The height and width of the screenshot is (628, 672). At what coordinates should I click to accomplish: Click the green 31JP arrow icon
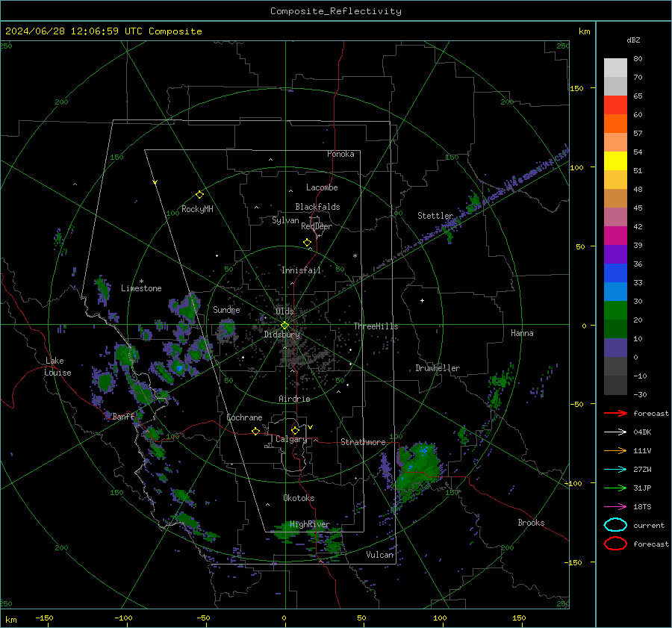615,488
